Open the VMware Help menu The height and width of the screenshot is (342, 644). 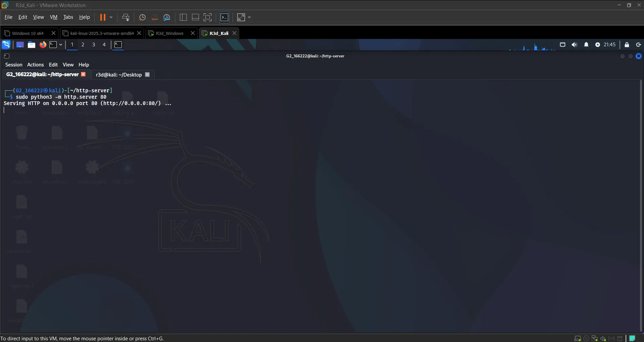coord(84,17)
